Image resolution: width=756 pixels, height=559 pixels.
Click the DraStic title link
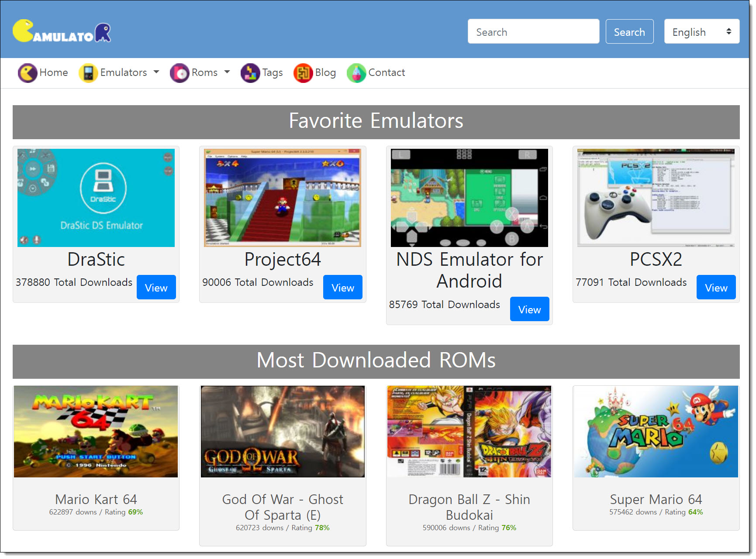96,259
